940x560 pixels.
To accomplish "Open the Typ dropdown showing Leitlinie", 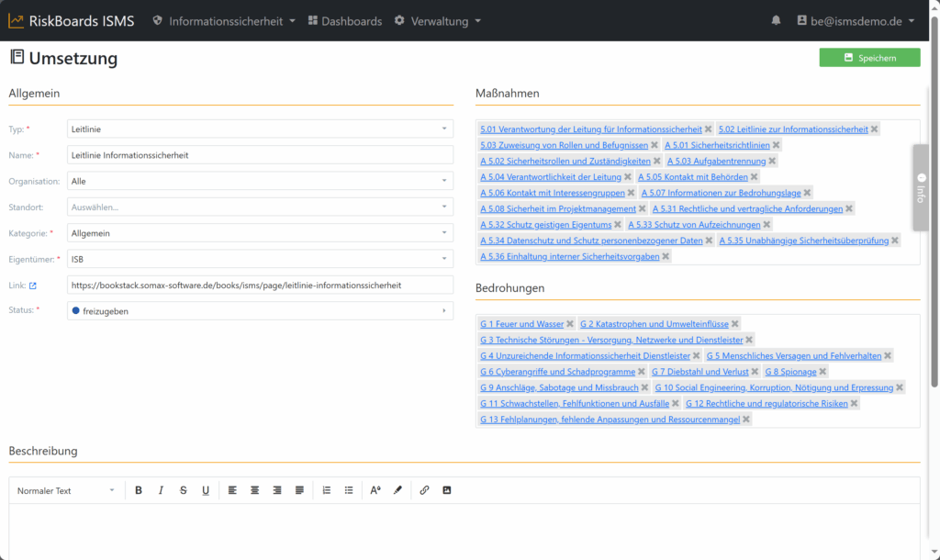I will (260, 129).
